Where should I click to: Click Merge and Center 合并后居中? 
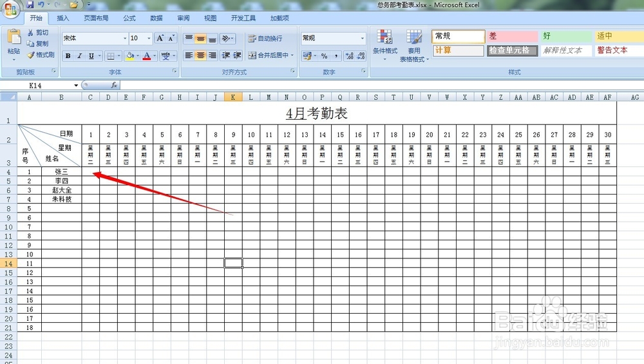tap(269, 55)
